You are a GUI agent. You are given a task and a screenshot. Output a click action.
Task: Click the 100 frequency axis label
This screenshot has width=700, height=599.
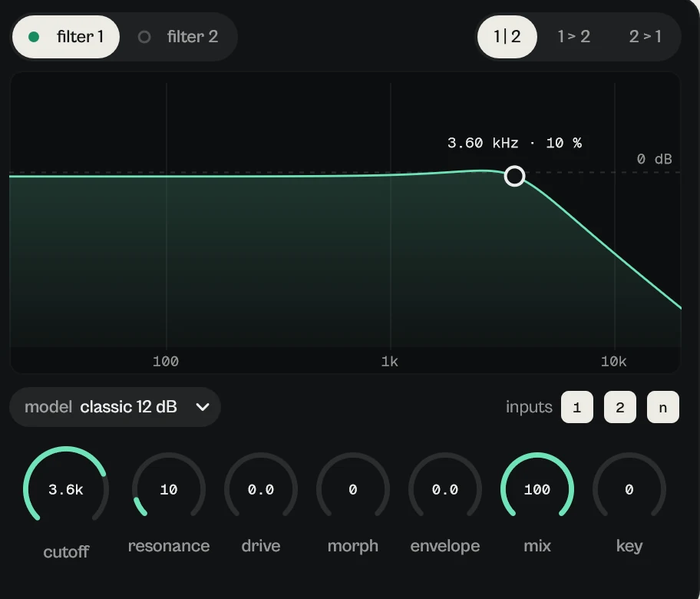[x=166, y=362]
